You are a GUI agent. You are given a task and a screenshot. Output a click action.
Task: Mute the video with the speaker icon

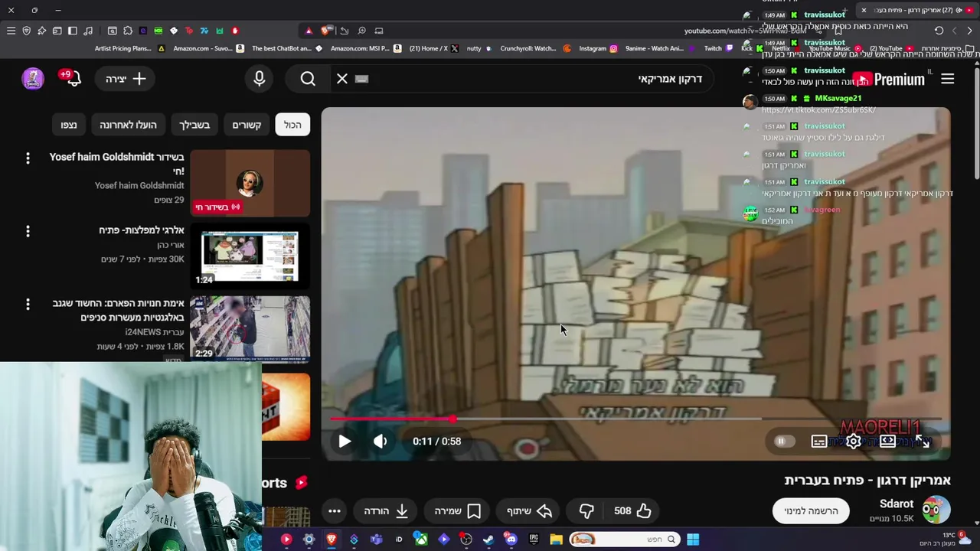click(380, 442)
